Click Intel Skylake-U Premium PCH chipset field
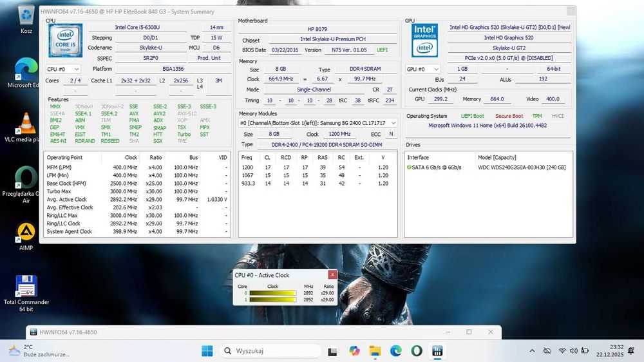 (333, 39)
